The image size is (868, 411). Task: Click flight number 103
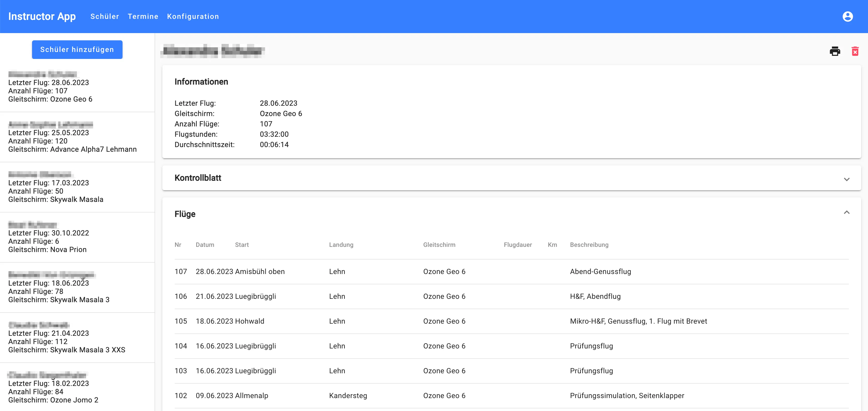(x=181, y=371)
